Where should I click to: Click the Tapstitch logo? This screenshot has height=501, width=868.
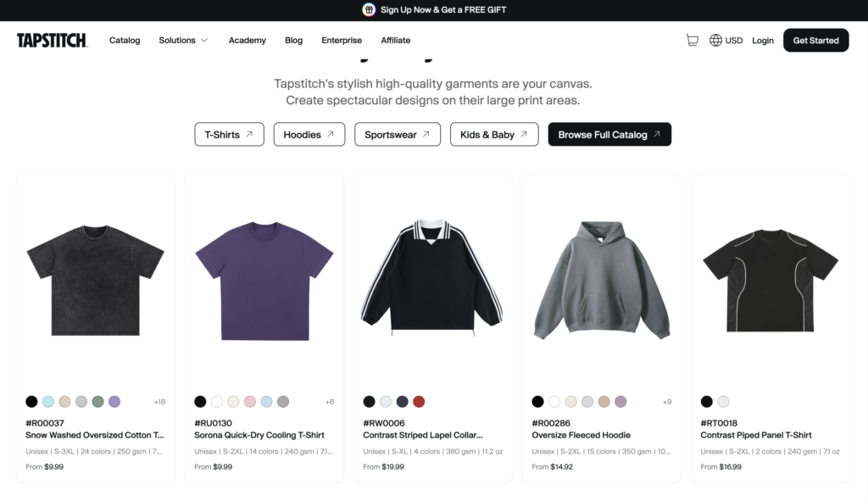pyautogui.click(x=52, y=40)
